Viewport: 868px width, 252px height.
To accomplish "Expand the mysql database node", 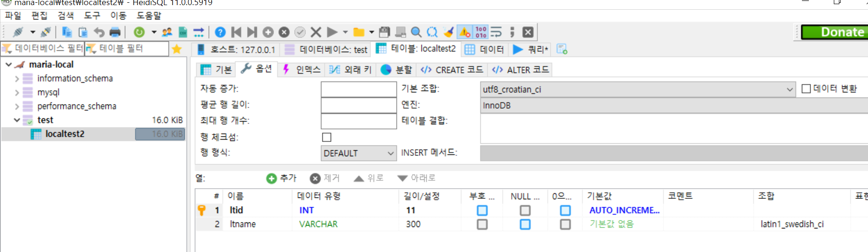I will 17,92.
